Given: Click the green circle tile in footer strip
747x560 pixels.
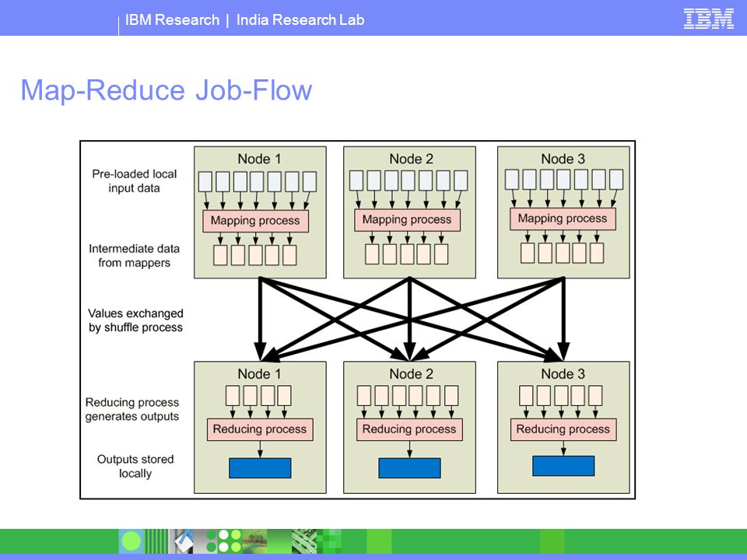Looking at the screenshot, I should click(x=132, y=541).
